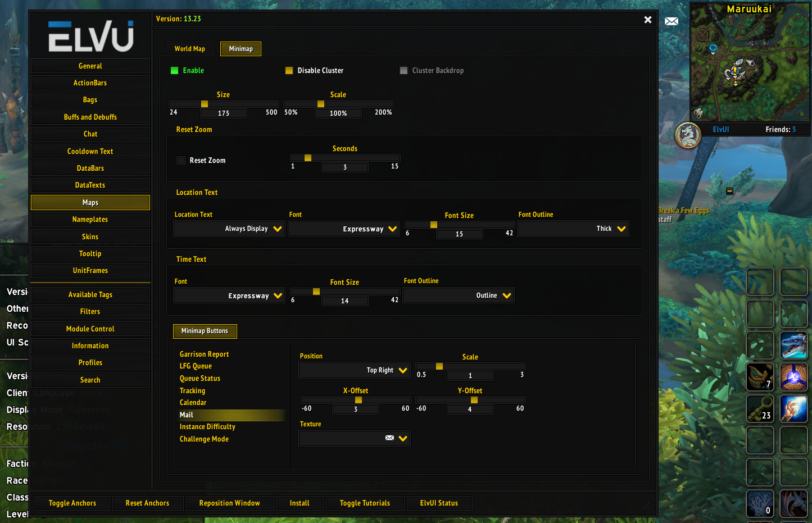This screenshot has width=812, height=523.
Task: Switch to the World Map tab
Action: (189, 49)
